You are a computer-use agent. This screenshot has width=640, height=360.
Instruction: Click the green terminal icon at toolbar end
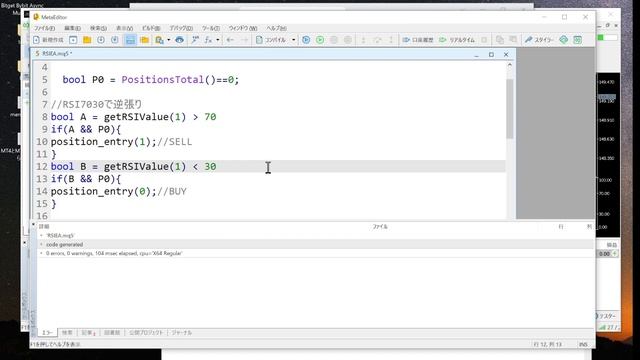tap(578, 40)
